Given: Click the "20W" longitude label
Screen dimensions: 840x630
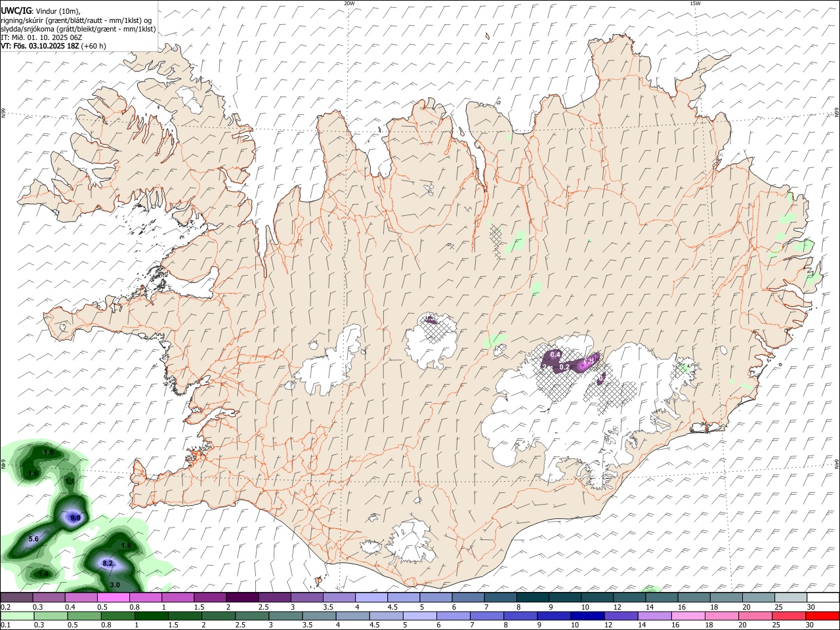Looking at the screenshot, I should 349,3.
